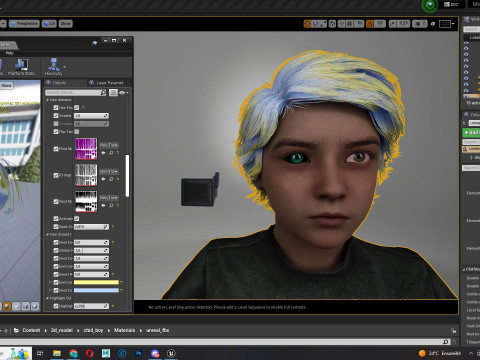Image resolution: width=480 pixels, height=360 pixels.
Task: Click Content in content browser path
Action: [31, 330]
